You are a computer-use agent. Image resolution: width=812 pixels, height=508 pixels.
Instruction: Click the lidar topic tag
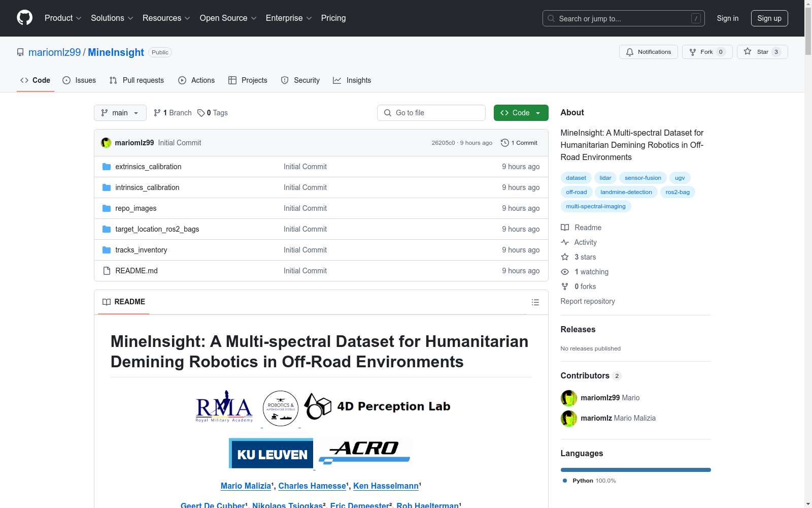point(605,178)
